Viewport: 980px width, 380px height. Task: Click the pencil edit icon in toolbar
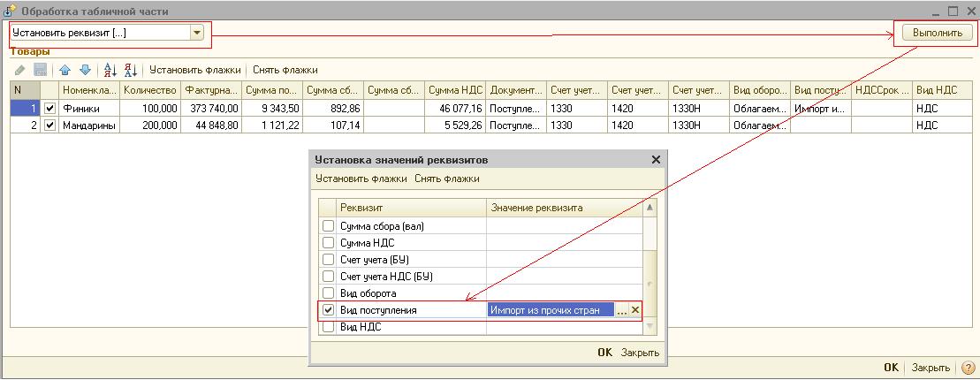19,70
